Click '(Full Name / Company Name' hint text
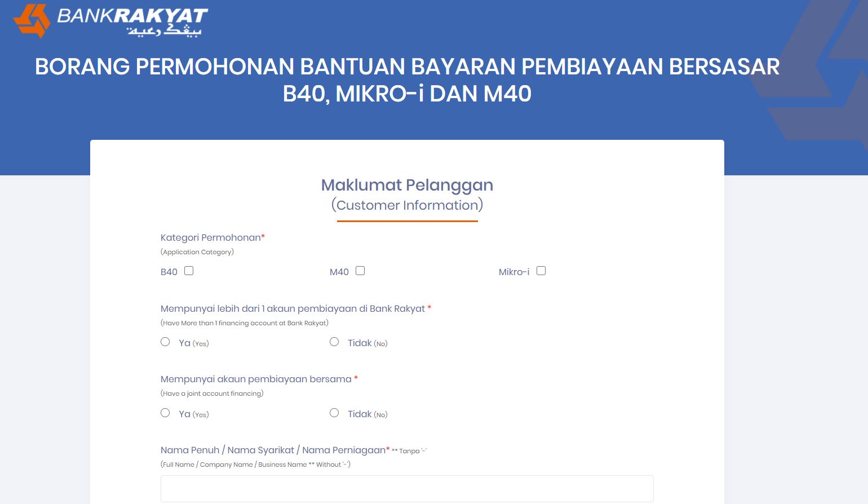The image size is (868, 504). click(x=255, y=465)
